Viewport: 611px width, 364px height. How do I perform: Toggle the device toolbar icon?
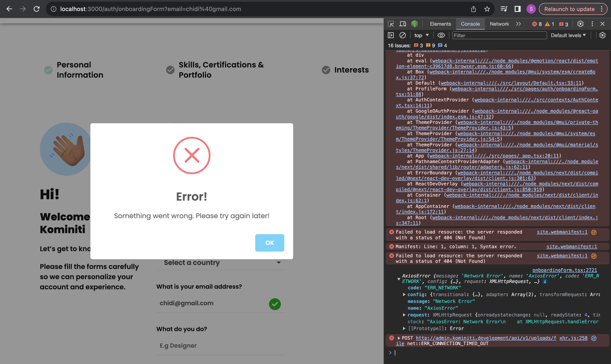[x=402, y=24]
